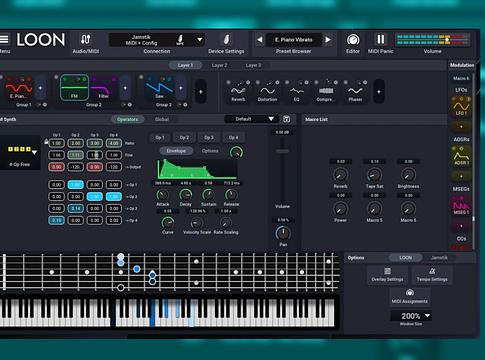Go to next preset arrow

pyautogui.click(x=328, y=40)
